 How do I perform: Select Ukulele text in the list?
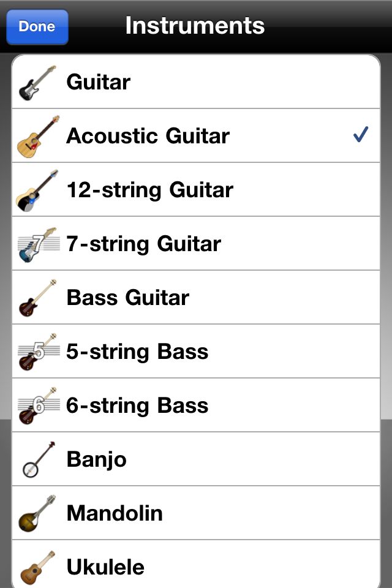pos(105,567)
